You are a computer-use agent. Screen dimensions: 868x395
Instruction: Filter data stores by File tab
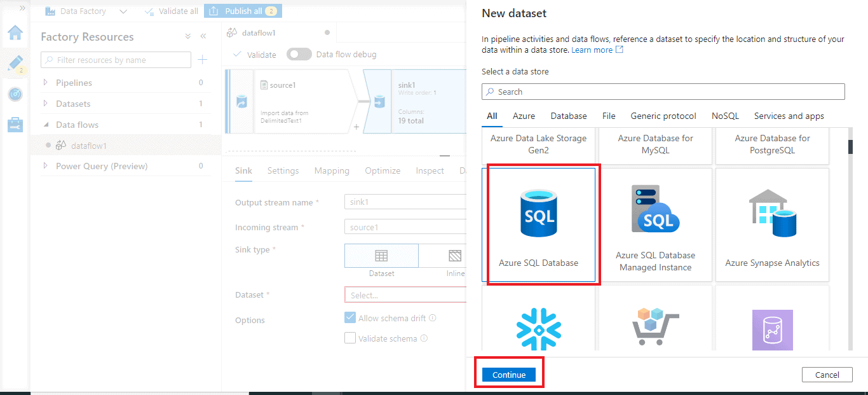coord(609,116)
